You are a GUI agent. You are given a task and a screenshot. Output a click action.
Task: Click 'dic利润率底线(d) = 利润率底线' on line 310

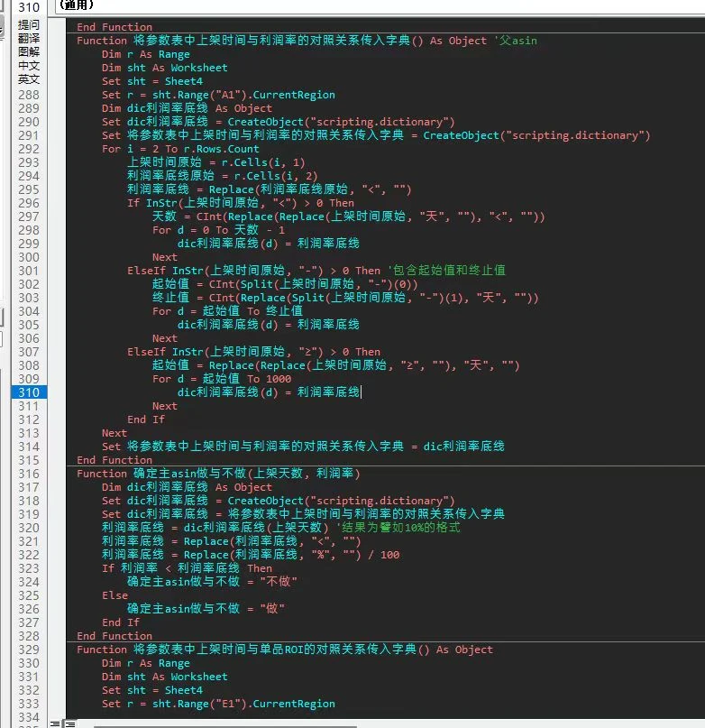tap(269, 392)
